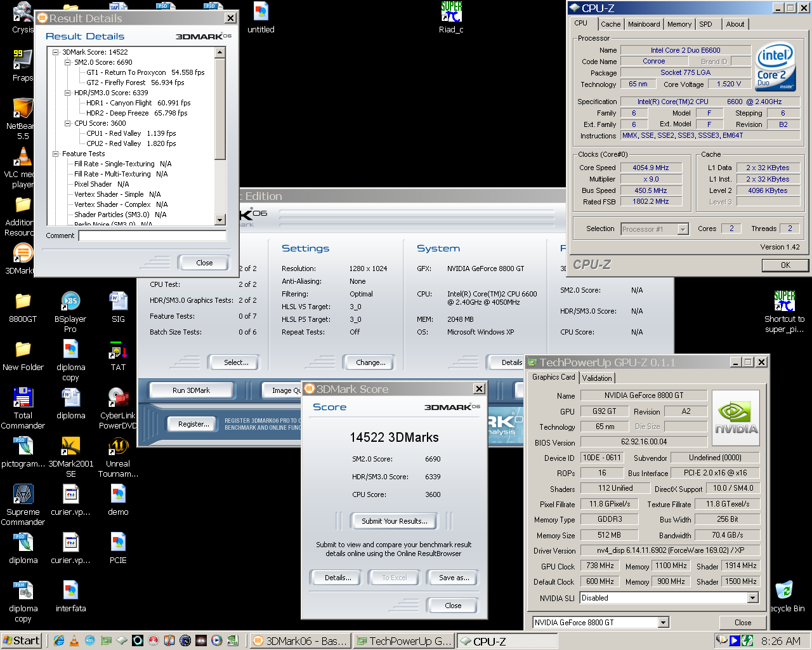Collapse the SM2.0 Score tree node

[68, 62]
